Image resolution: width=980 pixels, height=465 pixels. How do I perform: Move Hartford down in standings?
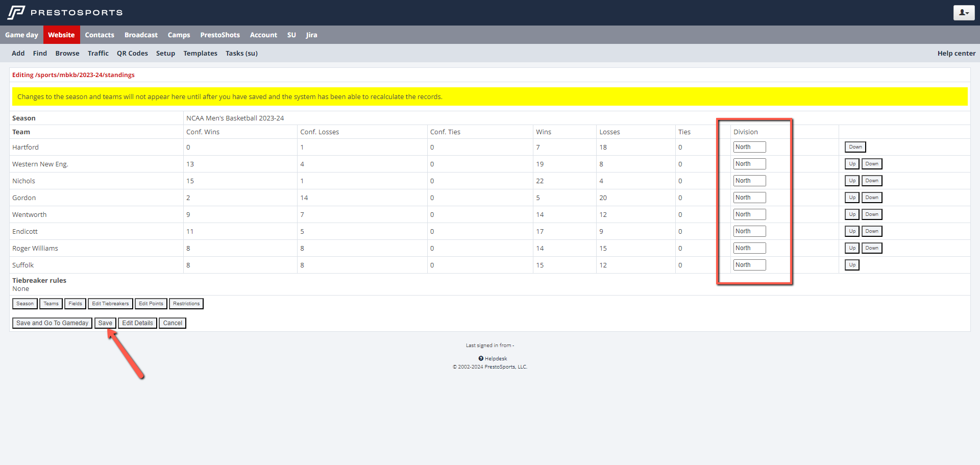click(855, 147)
